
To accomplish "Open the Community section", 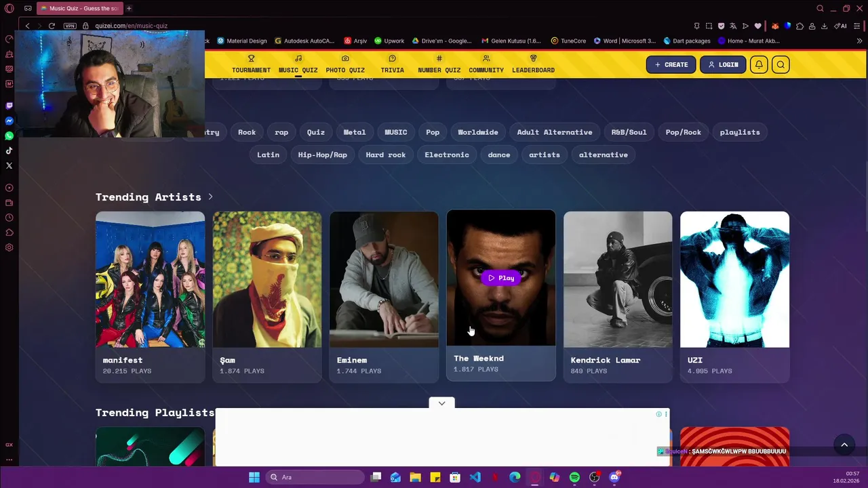I will [x=486, y=64].
